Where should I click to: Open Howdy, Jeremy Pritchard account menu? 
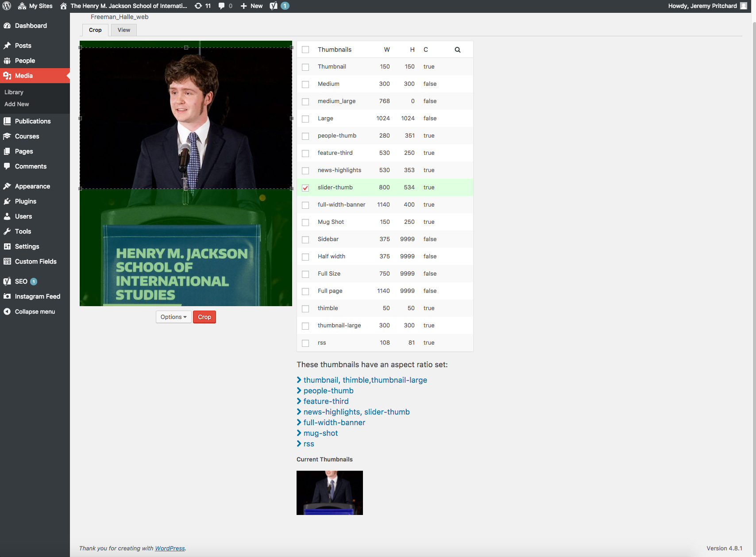(707, 6)
